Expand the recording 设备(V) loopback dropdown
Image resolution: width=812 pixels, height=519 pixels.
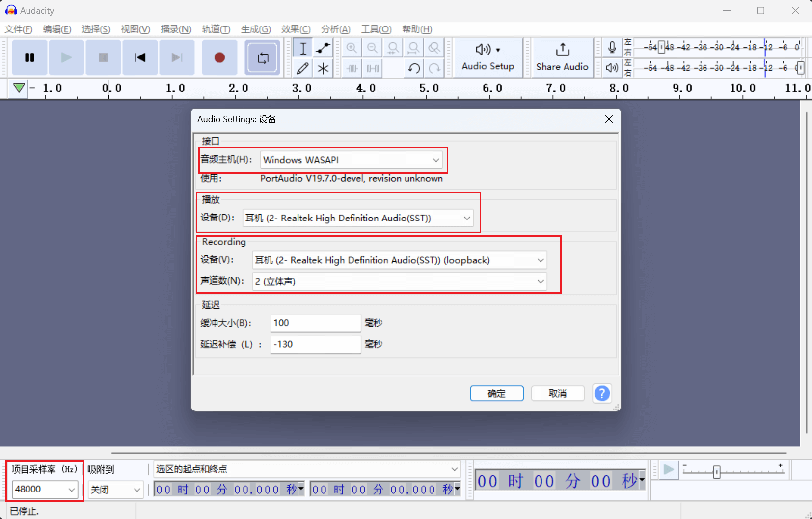(x=400, y=260)
